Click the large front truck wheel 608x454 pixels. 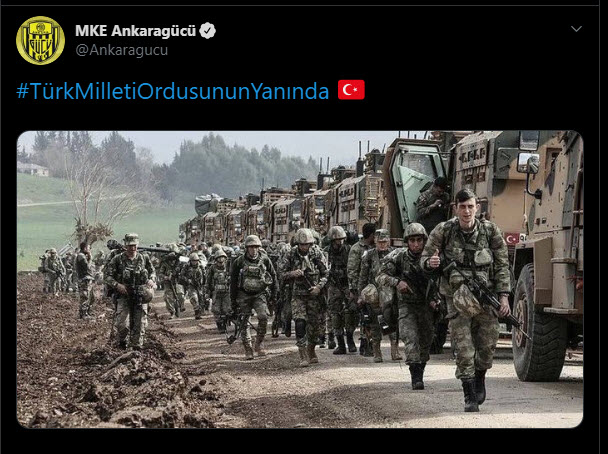coord(539,323)
